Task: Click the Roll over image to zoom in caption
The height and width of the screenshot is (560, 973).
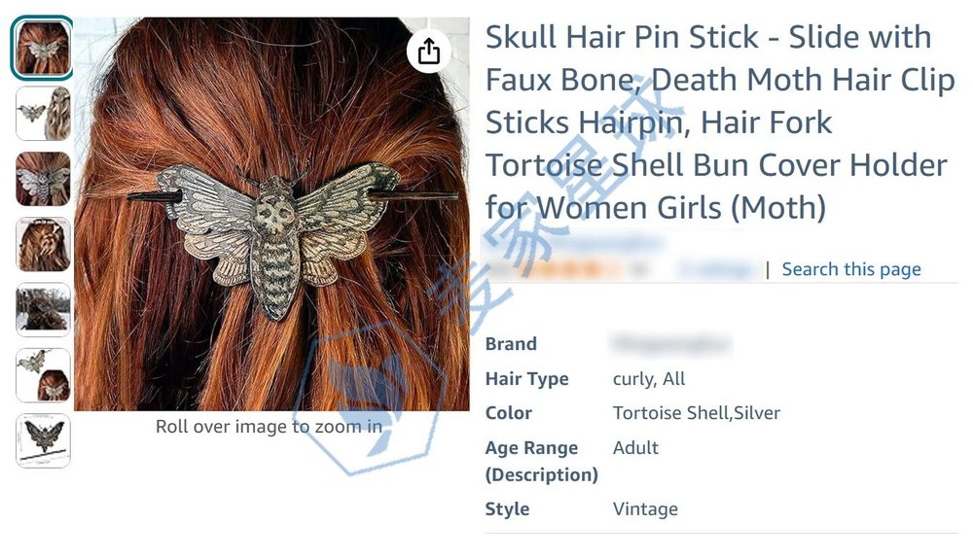Action: tap(269, 427)
